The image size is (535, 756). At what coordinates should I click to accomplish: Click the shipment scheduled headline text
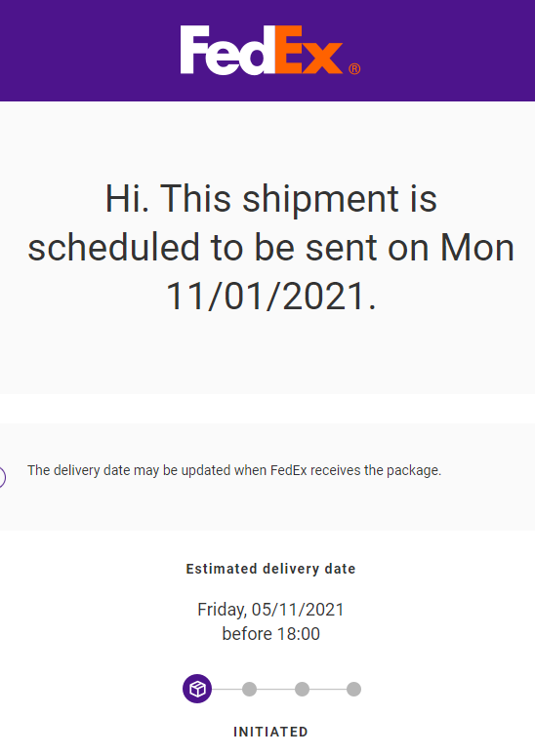point(270,247)
